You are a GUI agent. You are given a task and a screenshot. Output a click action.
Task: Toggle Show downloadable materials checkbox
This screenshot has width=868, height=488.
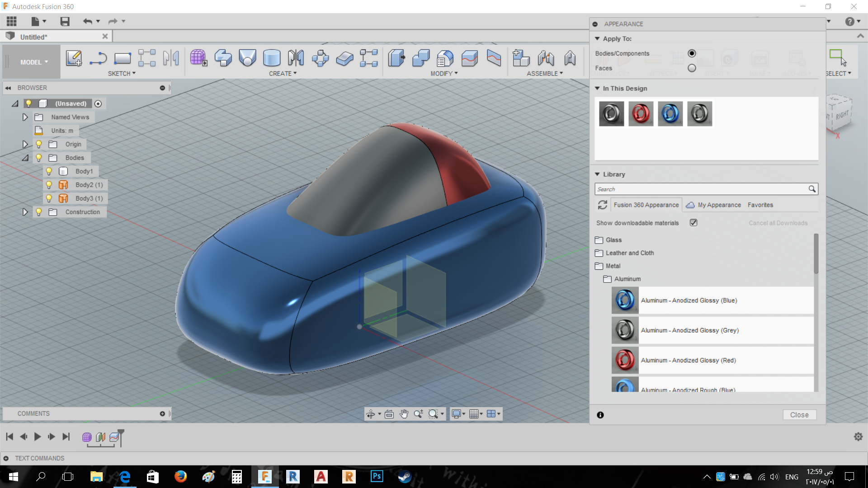pos(693,223)
